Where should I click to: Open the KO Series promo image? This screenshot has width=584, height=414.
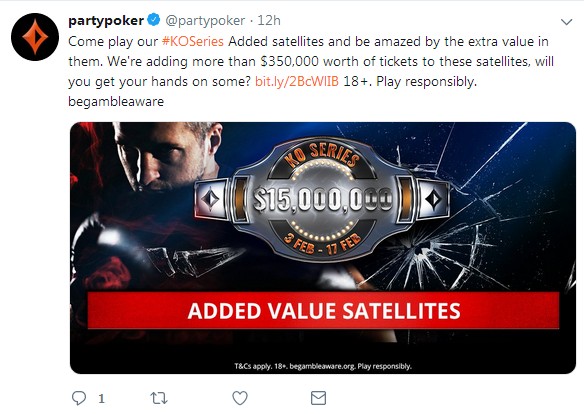click(x=323, y=248)
